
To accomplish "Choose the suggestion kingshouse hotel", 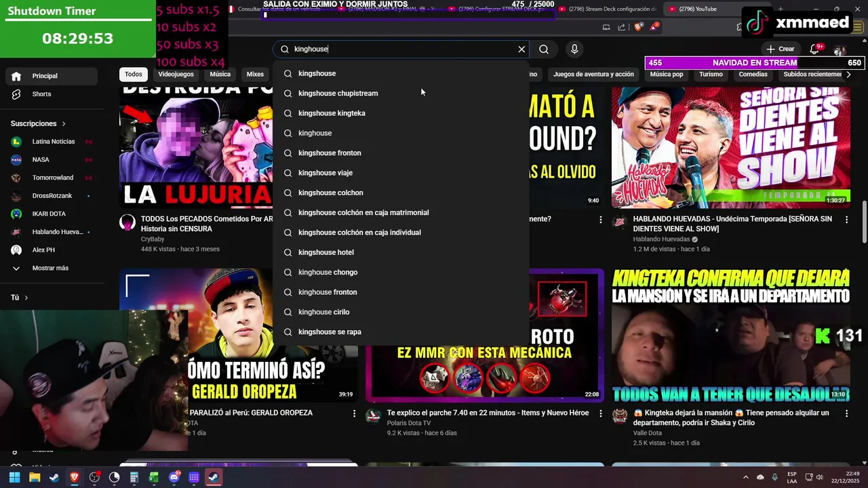I will 401,252.
